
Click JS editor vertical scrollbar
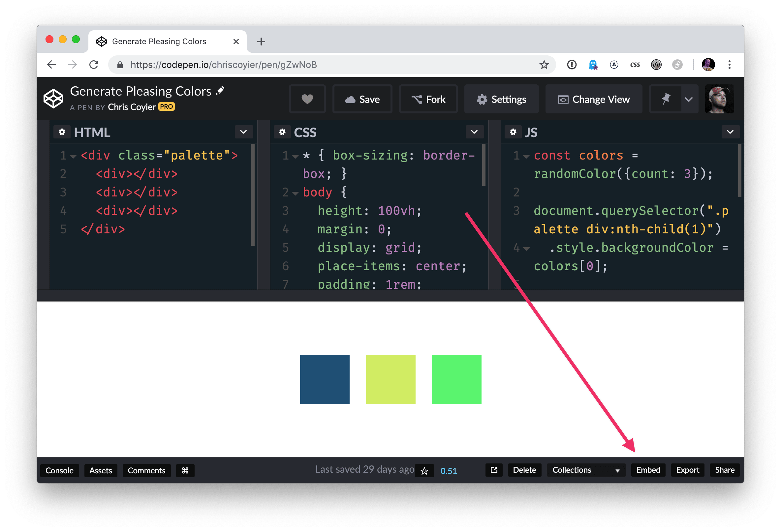coord(739,170)
